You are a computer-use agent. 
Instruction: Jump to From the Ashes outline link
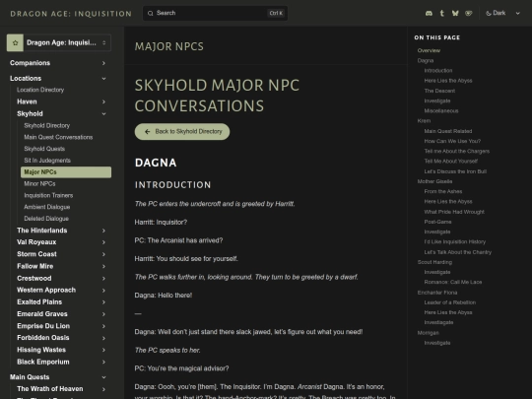[x=443, y=192]
